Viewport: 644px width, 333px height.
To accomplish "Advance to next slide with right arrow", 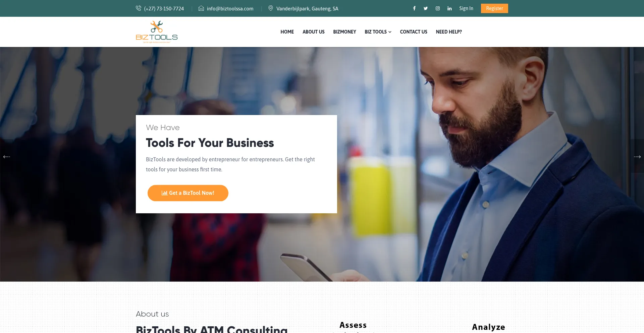I will pyautogui.click(x=637, y=157).
